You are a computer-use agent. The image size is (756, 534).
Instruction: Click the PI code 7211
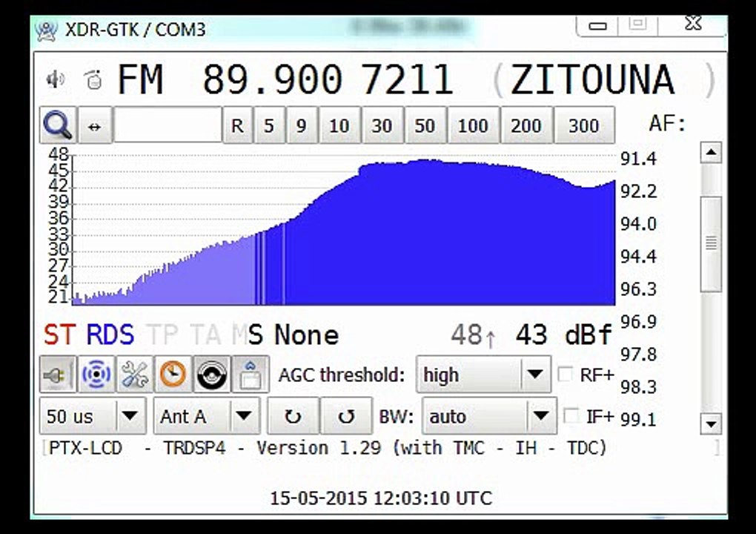click(408, 79)
